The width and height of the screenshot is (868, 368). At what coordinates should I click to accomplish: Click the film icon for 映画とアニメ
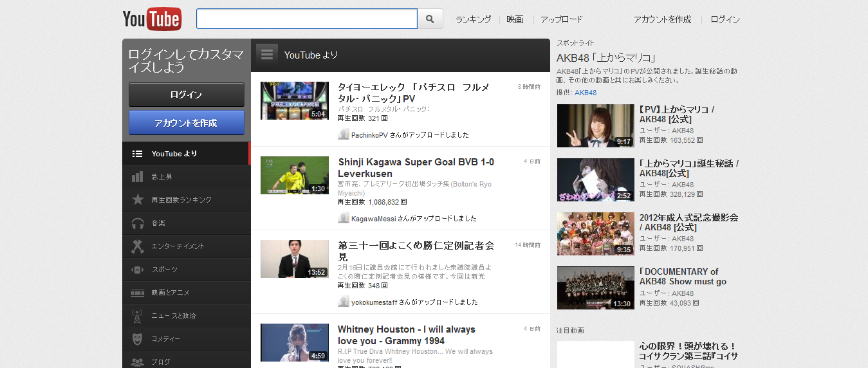coord(137,293)
